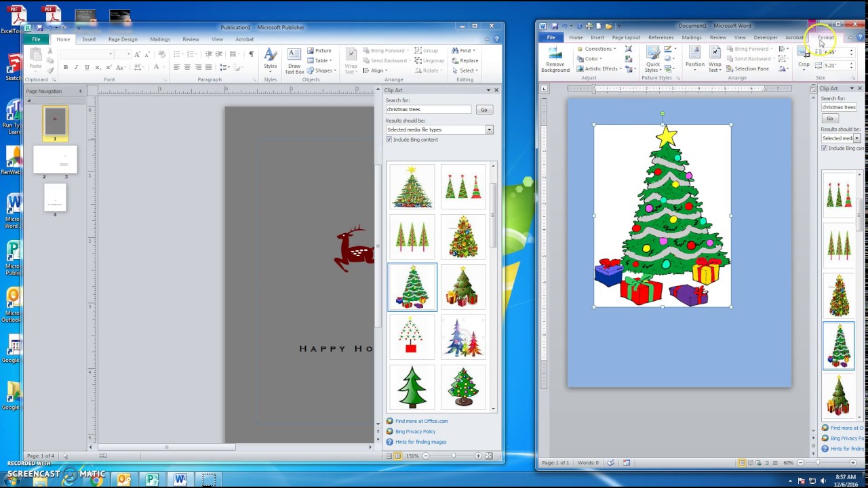
Task: Open Publisher's Insert tab
Action: point(89,39)
